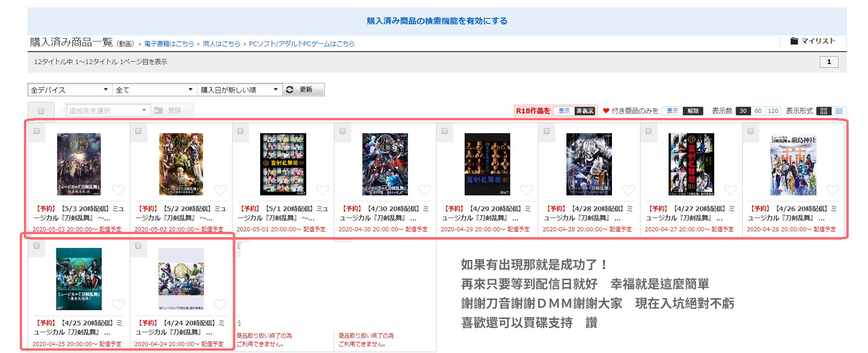This screenshot has width=868, height=353.
Task: Open the 4/27 20時配信 cover thumbnail
Action: 691,164
